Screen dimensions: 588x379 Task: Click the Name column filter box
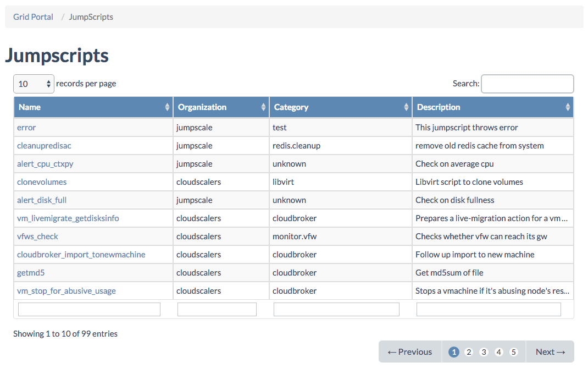tap(89, 309)
